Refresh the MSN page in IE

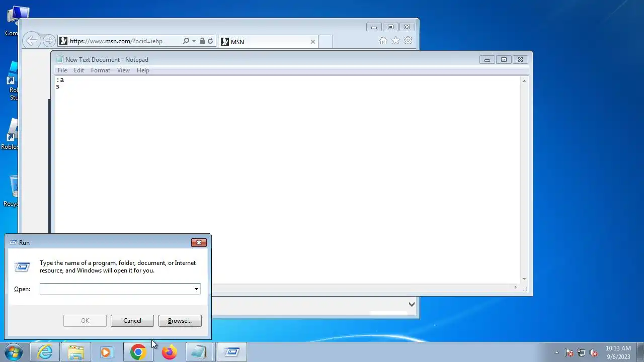(x=210, y=41)
